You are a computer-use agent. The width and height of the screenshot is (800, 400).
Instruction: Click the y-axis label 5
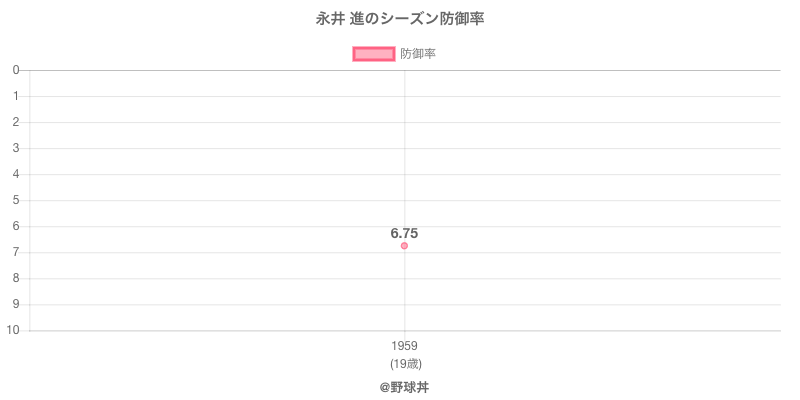pos(17,200)
